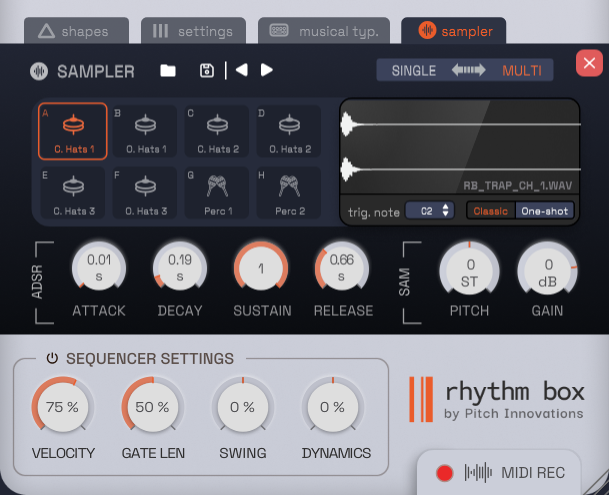Switch to the settings tab

click(x=193, y=31)
